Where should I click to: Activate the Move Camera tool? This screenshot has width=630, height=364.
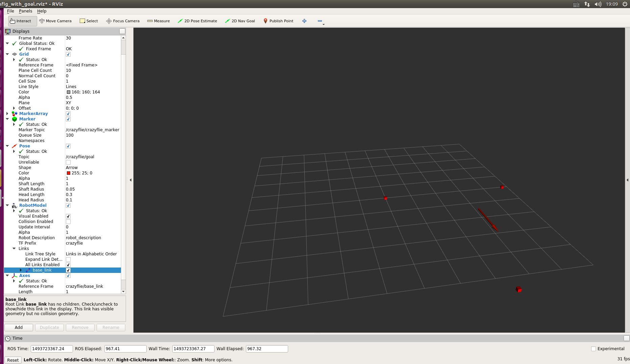click(x=55, y=21)
